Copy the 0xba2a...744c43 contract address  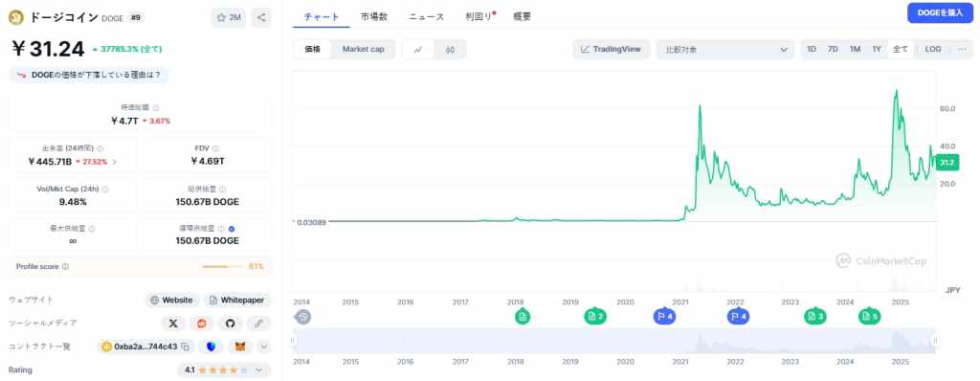pos(185,346)
